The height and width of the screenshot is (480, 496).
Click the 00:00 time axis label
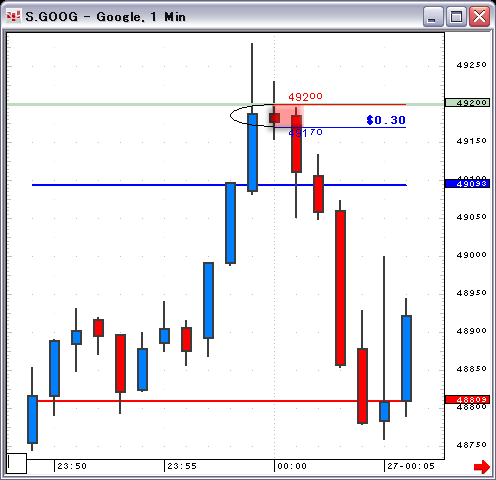(292, 466)
